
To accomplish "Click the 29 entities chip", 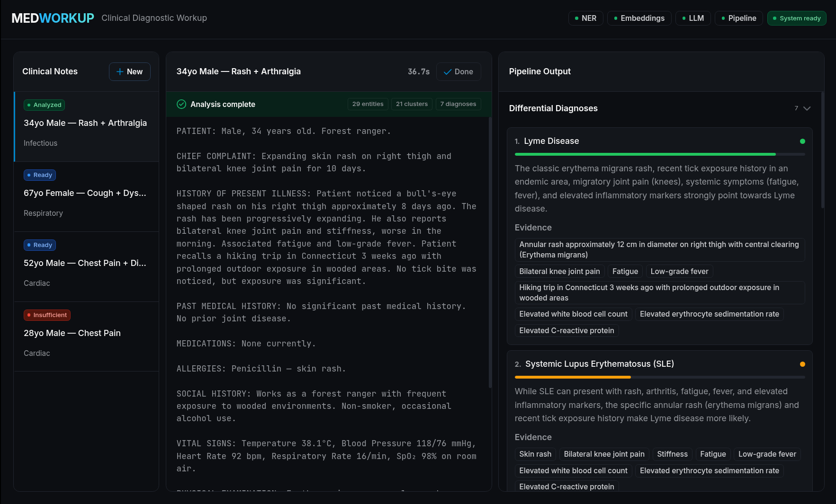I will (x=368, y=104).
